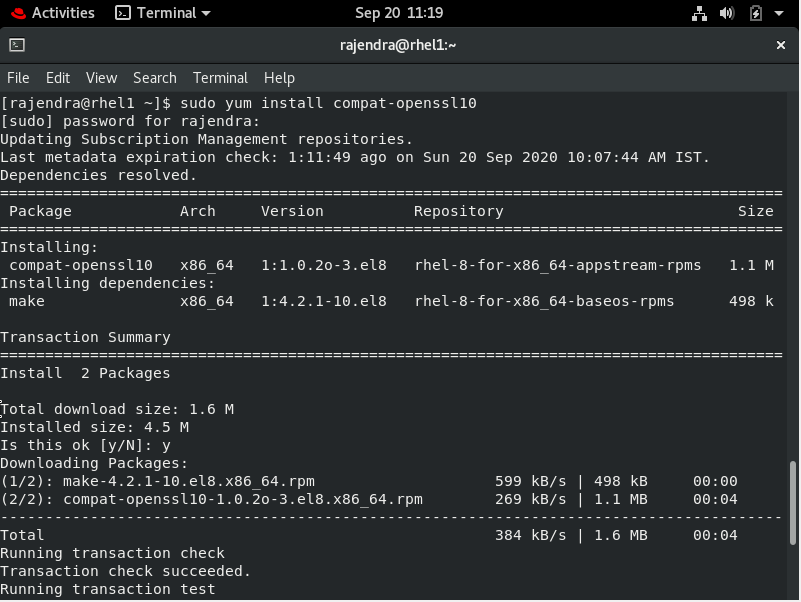Open the Activities overview
This screenshot has height=602, width=801.
tap(62, 13)
